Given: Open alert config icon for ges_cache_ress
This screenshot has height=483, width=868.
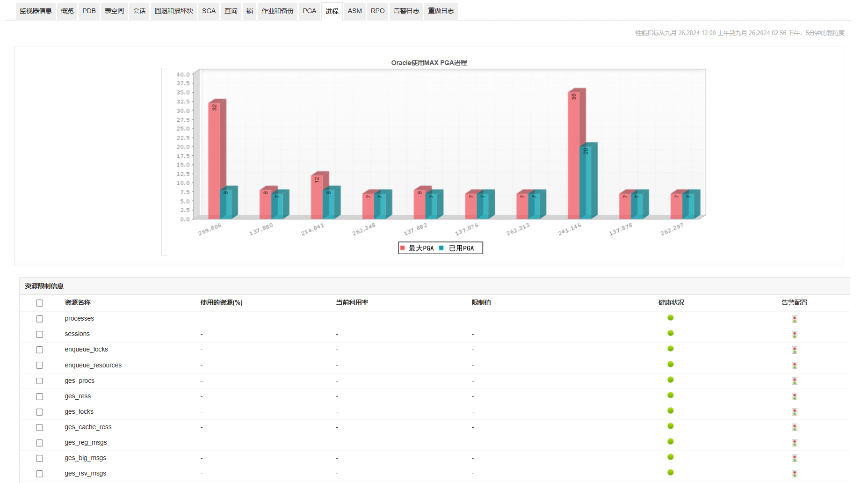Looking at the screenshot, I should pos(794,427).
